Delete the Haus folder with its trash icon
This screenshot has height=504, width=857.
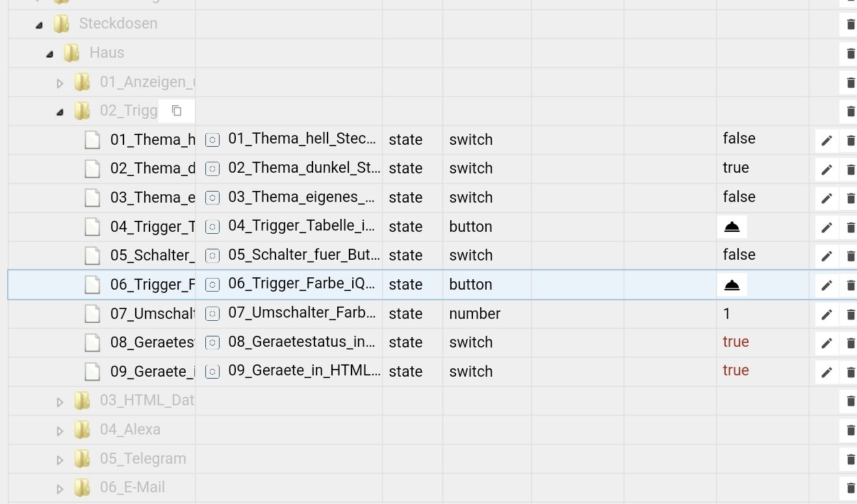point(850,54)
